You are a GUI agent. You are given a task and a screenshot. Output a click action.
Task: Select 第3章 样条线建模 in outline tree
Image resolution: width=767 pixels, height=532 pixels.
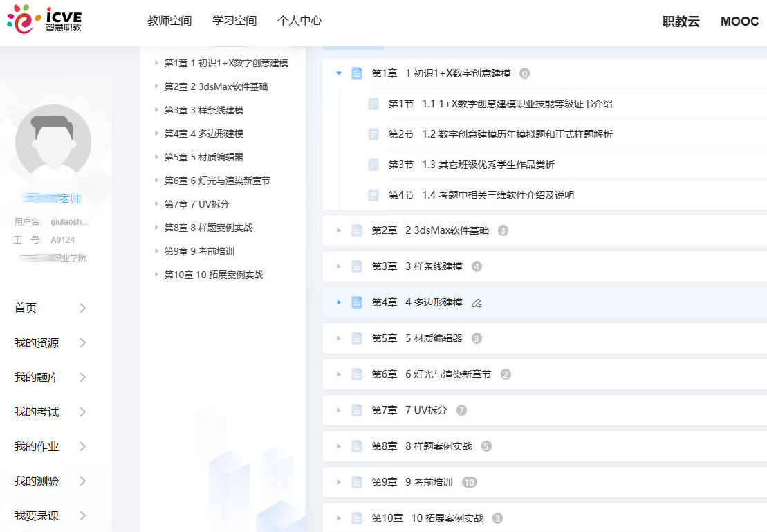click(x=203, y=110)
